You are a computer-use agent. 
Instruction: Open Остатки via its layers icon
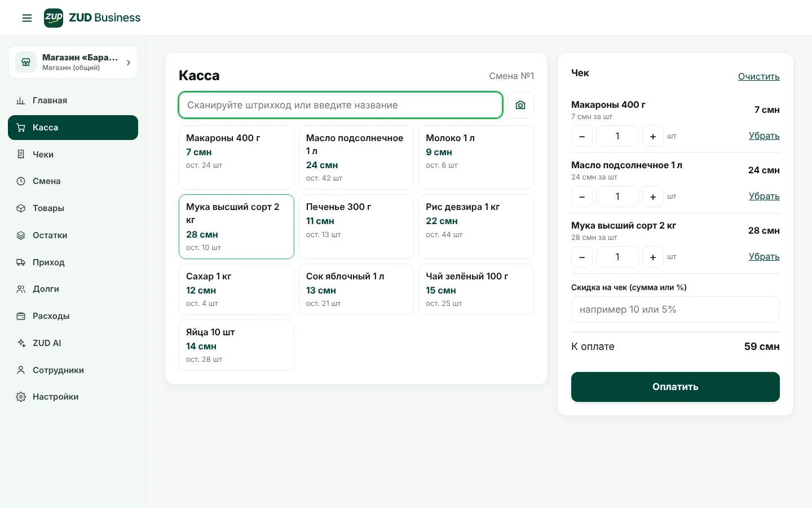tap(21, 235)
